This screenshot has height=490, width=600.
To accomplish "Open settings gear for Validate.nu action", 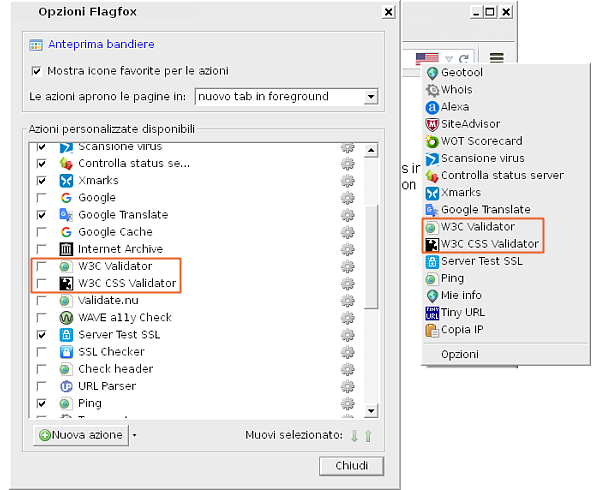I will [347, 301].
